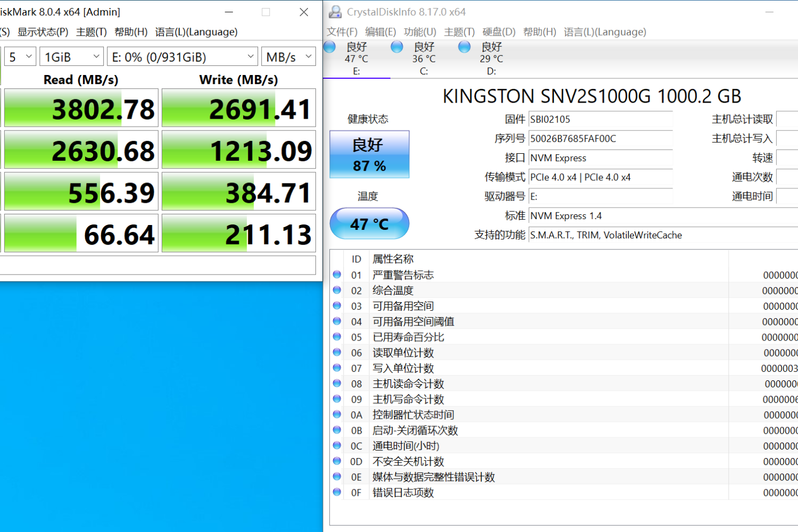Screen dimensions: 798x532
Task: Click the firmware field SBI02105
Action: click(x=601, y=119)
